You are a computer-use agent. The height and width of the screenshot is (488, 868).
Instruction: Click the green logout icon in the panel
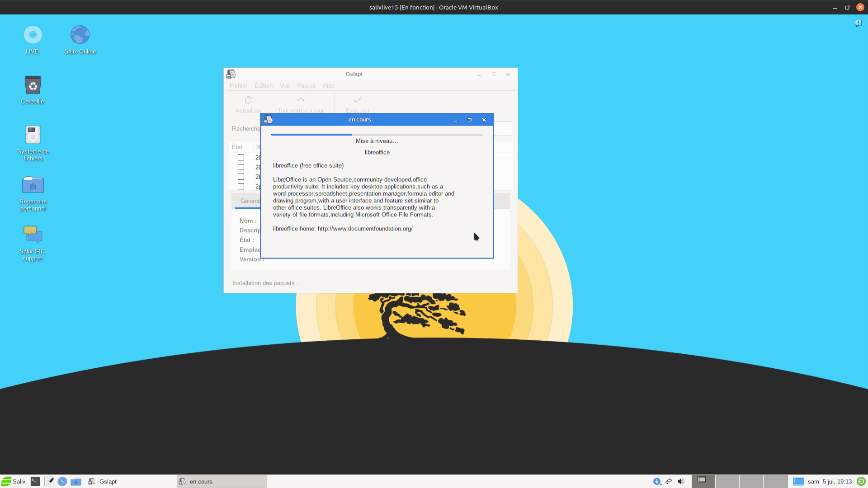coord(861,482)
